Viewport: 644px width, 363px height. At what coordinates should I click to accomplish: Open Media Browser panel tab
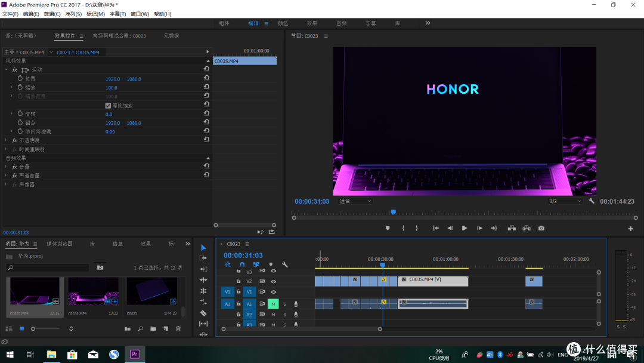[60, 244]
